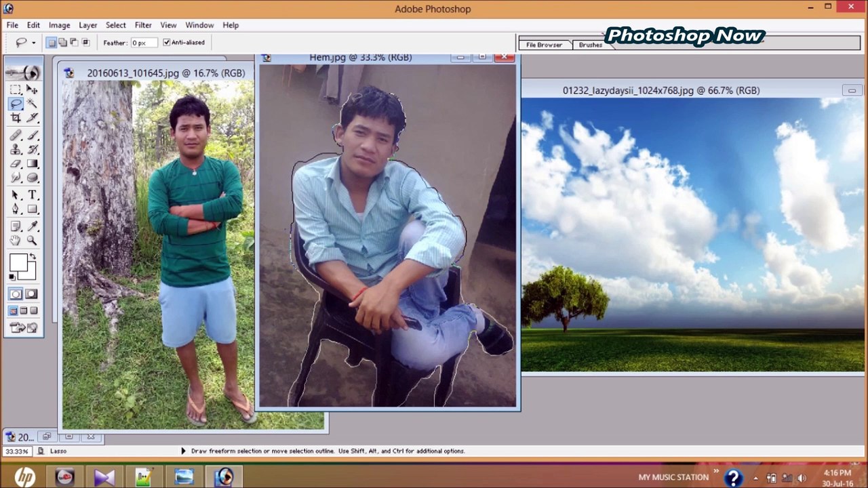This screenshot has width=868, height=488.
Task: Select the Pen tool
Action: [16, 209]
